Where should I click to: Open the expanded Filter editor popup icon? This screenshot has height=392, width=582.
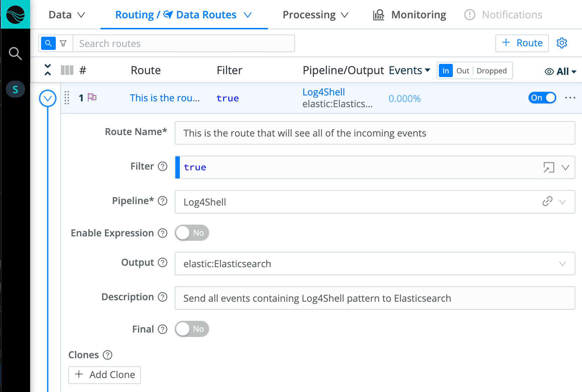point(548,167)
